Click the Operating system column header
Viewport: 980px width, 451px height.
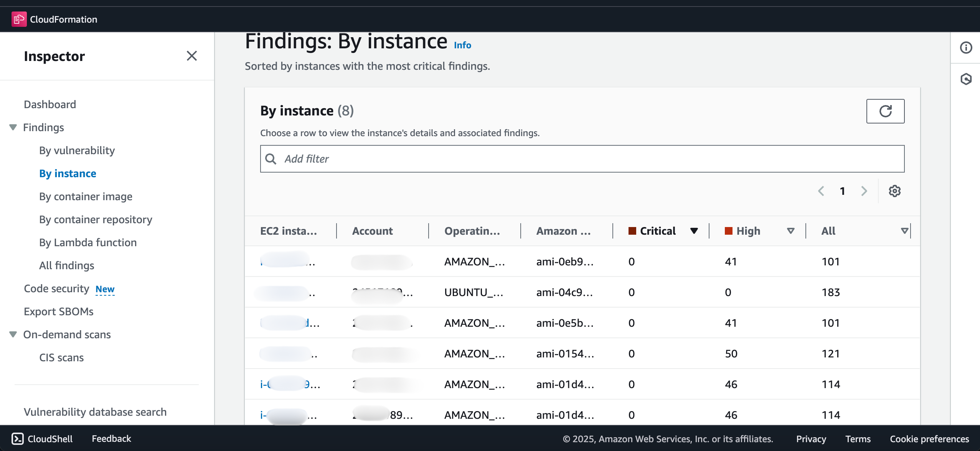pyautogui.click(x=472, y=231)
